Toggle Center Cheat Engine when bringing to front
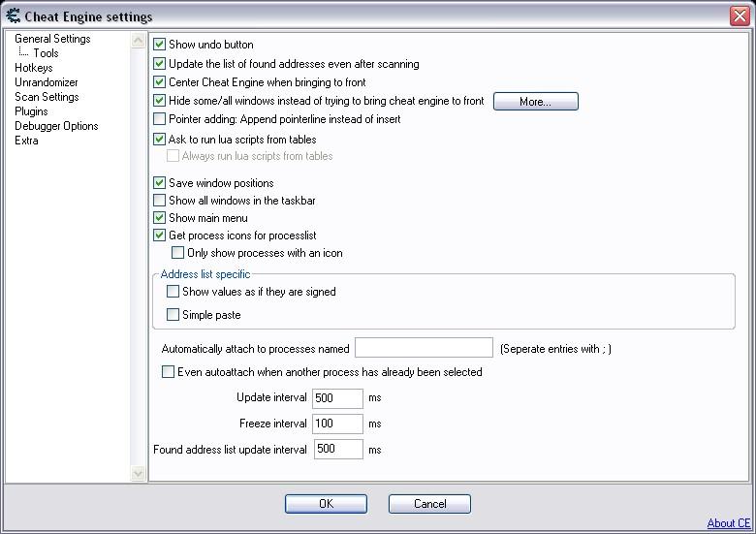Screen dimensions: 756x534 tap(159, 82)
